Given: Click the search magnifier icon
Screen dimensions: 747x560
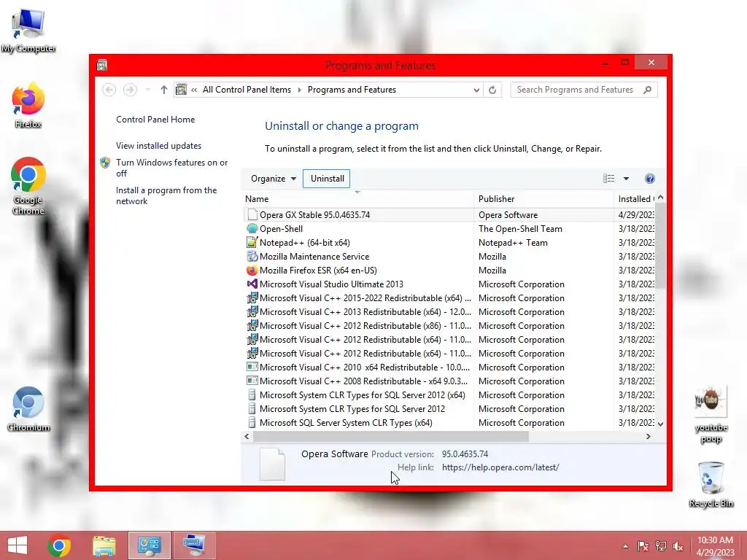Looking at the screenshot, I should coord(648,90).
